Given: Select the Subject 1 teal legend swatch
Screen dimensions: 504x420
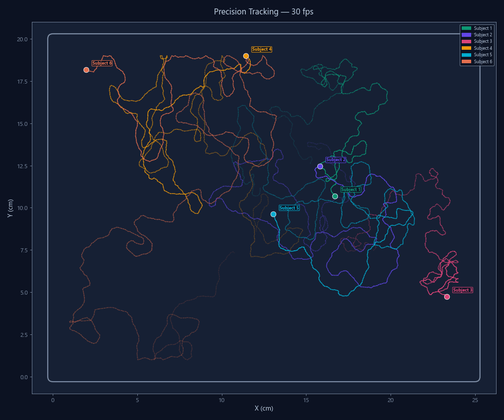Looking at the screenshot, I should [x=466, y=28].
